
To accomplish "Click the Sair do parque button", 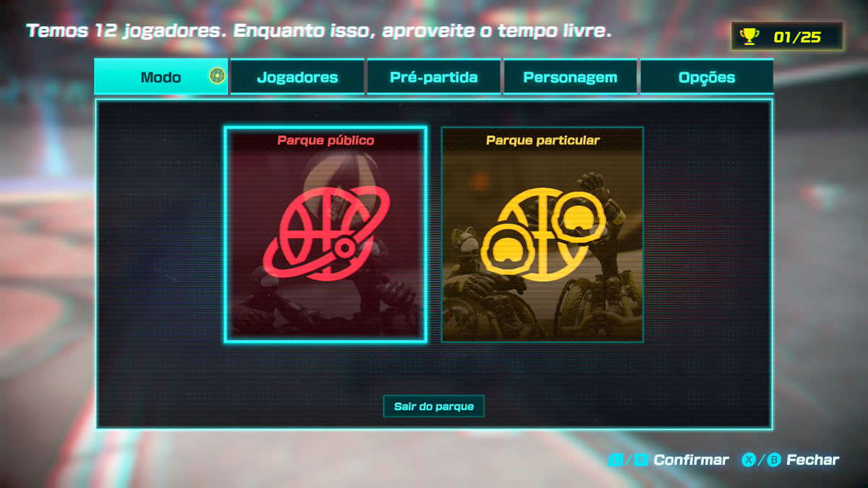I will pos(434,406).
